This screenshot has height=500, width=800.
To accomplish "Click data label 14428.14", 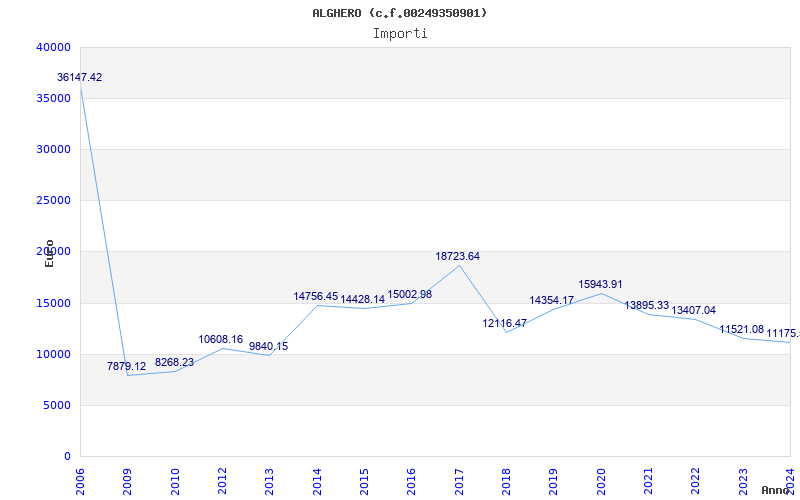I will [363, 299].
